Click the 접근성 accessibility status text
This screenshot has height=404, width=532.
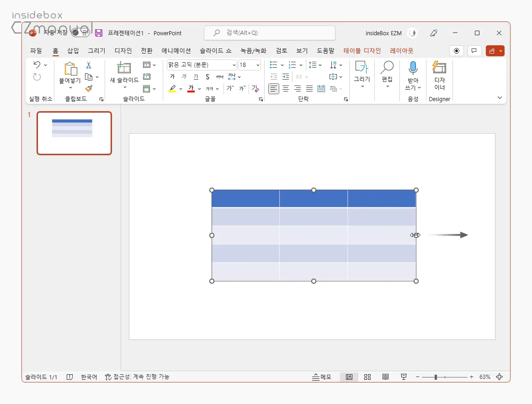tap(137, 377)
